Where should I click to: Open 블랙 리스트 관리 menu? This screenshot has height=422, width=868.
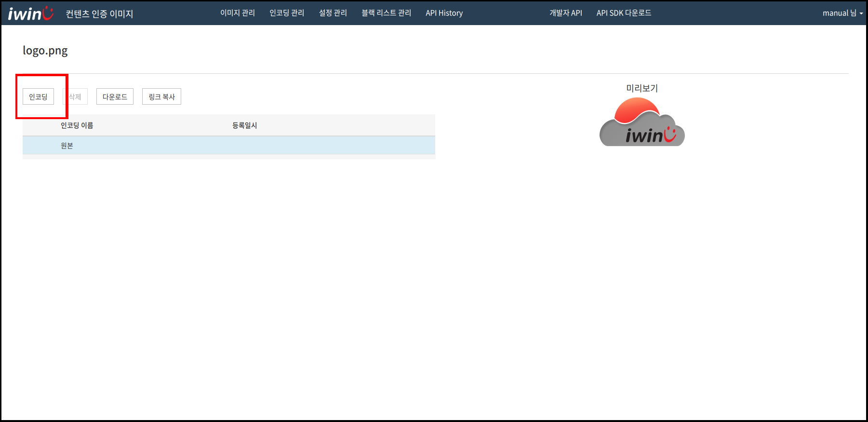tap(387, 13)
